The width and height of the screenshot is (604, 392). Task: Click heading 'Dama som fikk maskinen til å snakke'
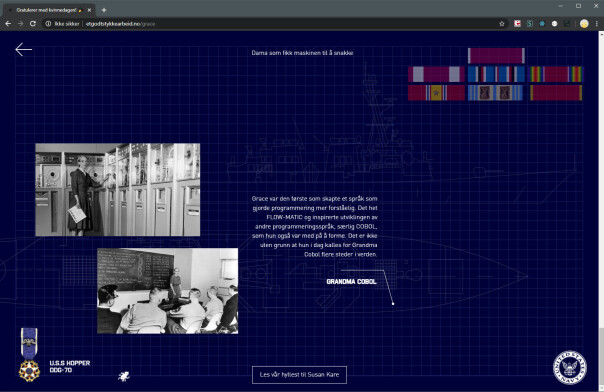[x=302, y=53]
